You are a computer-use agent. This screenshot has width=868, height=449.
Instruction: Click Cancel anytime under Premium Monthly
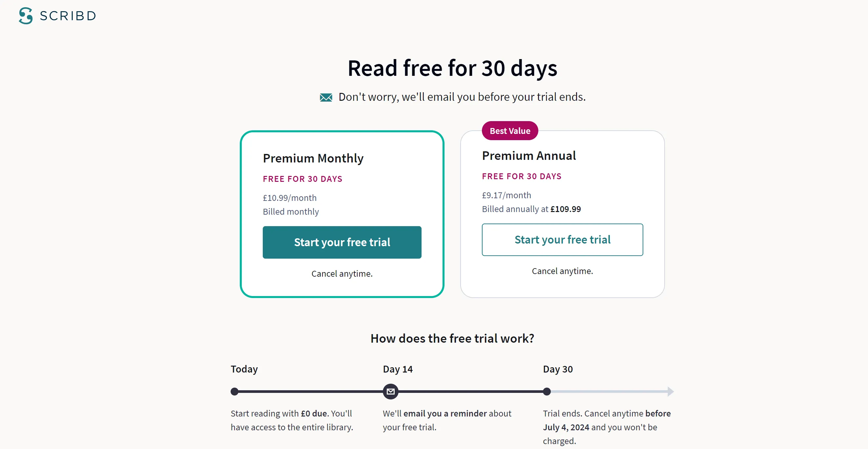[x=342, y=274]
